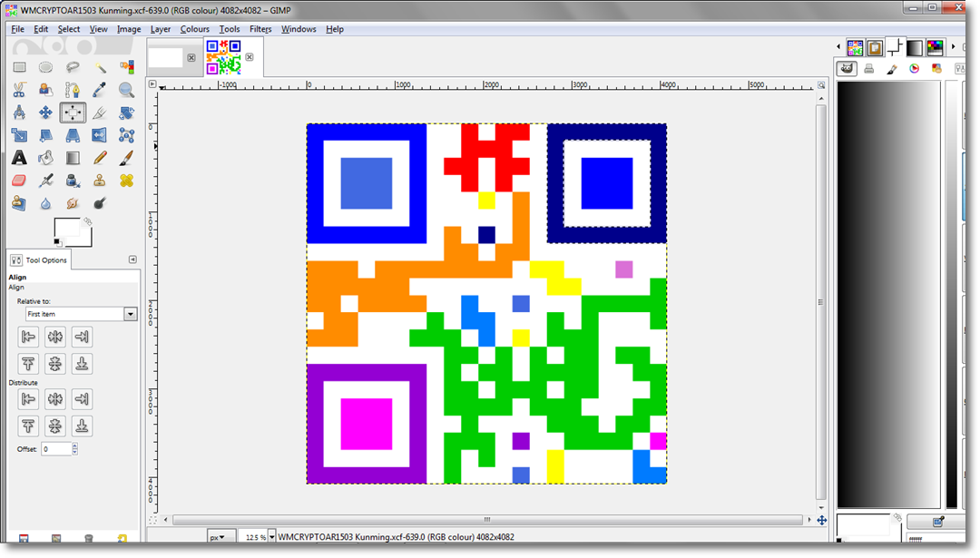Open the Windows menu
Image resolution: width=980 pixels, height=558 pixels.
299,29
